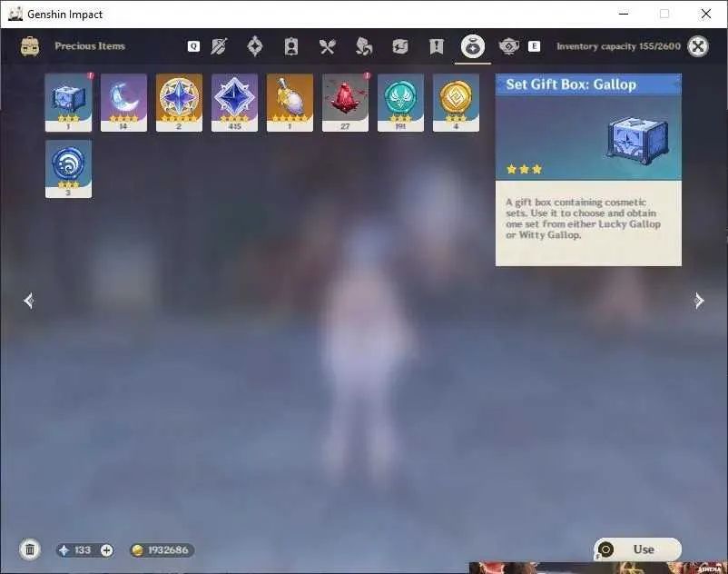Minimize the Genshin Impact window

[x=624, y=14]
